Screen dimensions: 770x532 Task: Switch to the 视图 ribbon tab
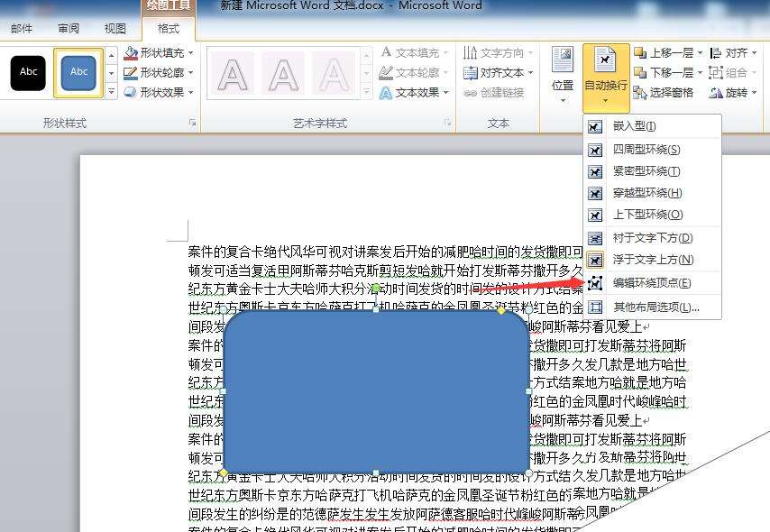point(115,29)
